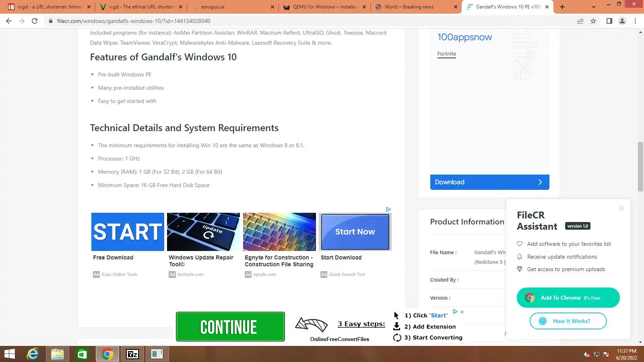Click 'Product Information' heading
The width and height of the screenshot is (644, 362).
467,222
